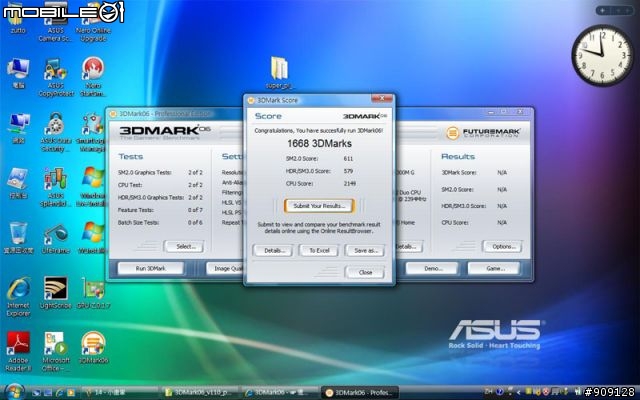This screenshot has width=640, height=400.
Task: Launch the 3DMark06 desktop shortcut
Action: [x=93, y=348]
